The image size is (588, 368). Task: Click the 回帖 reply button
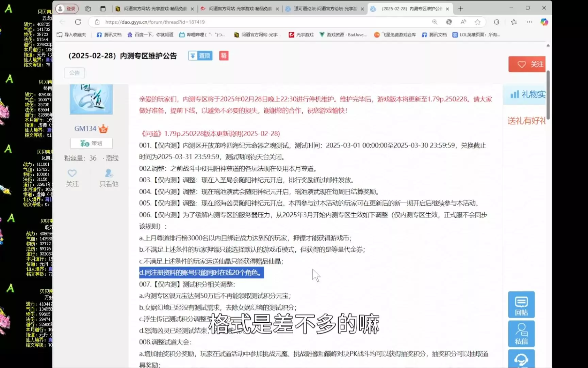[521, 305]
